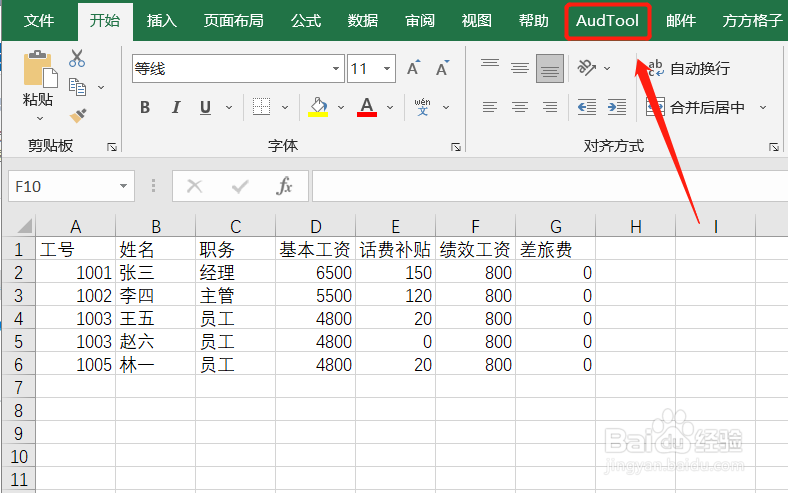
Task: Select header cell 差旅费
Action: click(x=556, y=250)
